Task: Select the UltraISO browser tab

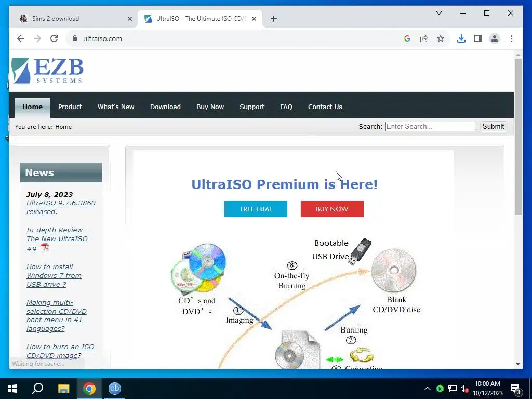Action: tap(200, 19)
